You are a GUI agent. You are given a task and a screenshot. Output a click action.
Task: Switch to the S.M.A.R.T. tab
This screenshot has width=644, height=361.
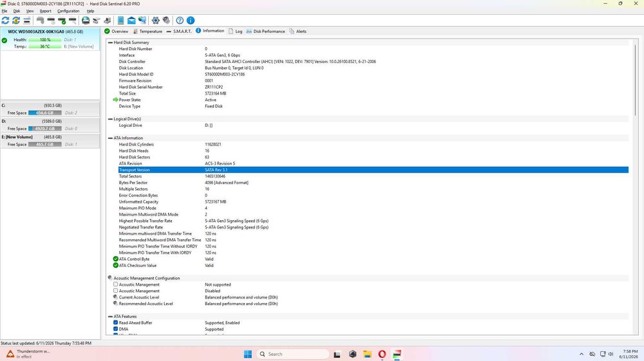(x=179, y=31)
